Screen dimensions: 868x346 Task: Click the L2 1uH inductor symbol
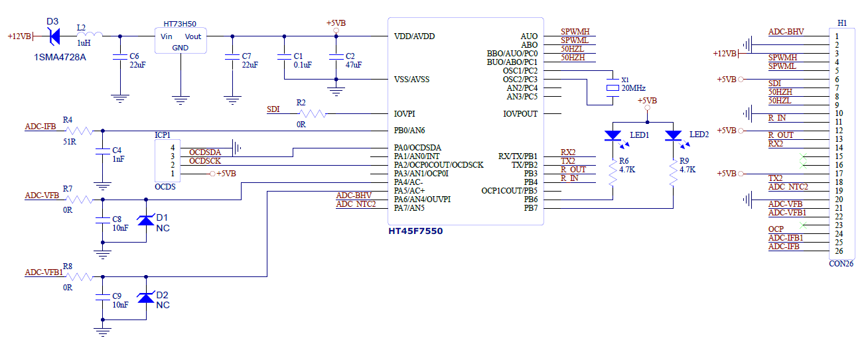click(x=90, y=35)
